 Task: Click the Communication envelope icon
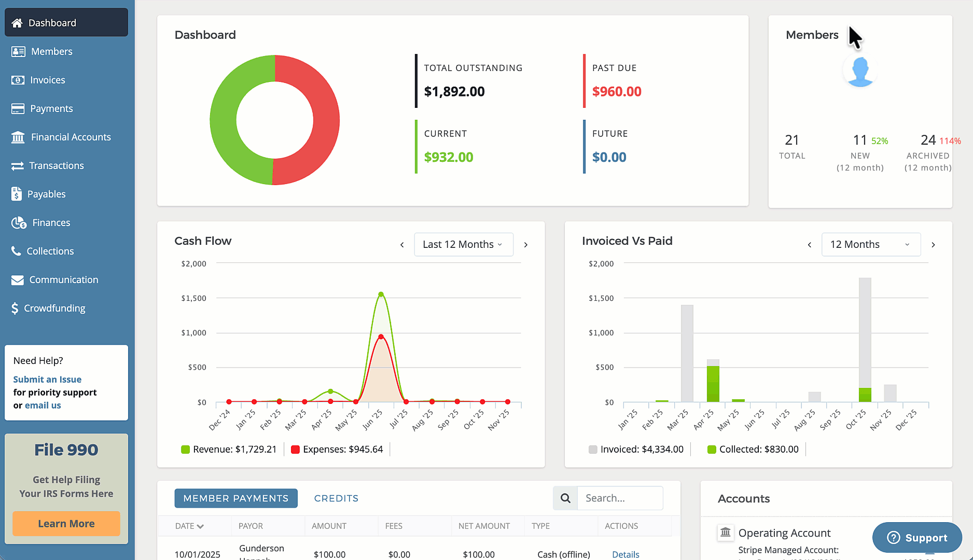coord(18,279)
